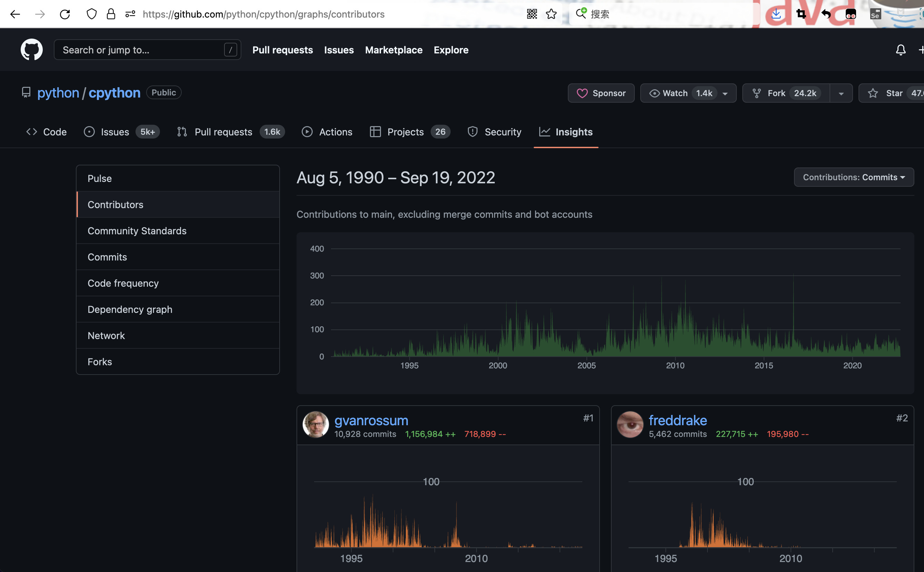Expand the Watch dropdown caret
Viewport: 924px width, 572px height.
(x=725, y=93)
